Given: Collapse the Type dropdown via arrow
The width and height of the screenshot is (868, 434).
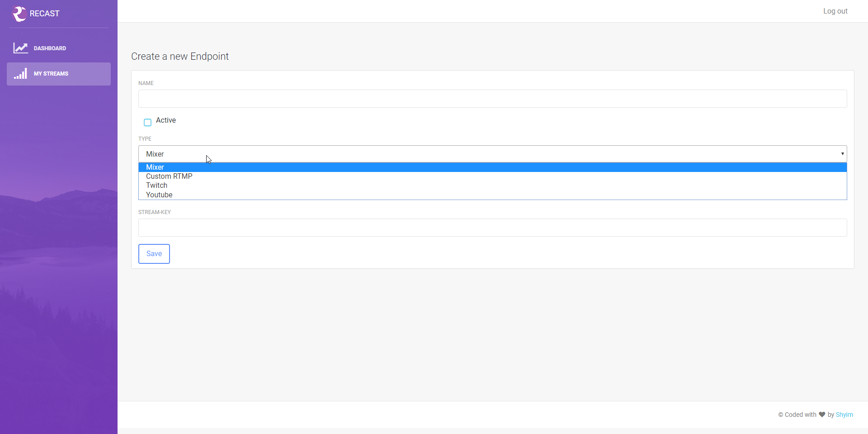Looking at the screenshot, I should point(842,154).
